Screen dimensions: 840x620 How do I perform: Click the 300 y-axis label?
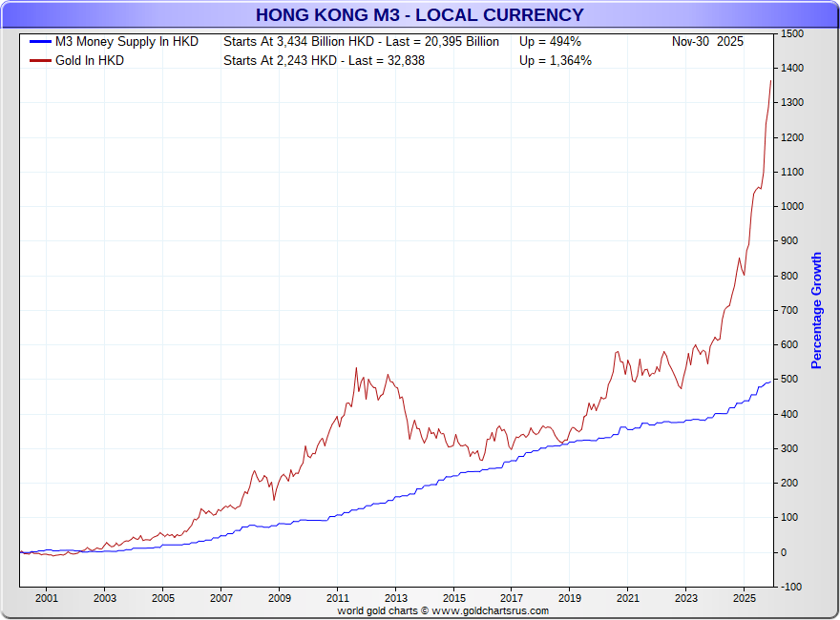789,448
